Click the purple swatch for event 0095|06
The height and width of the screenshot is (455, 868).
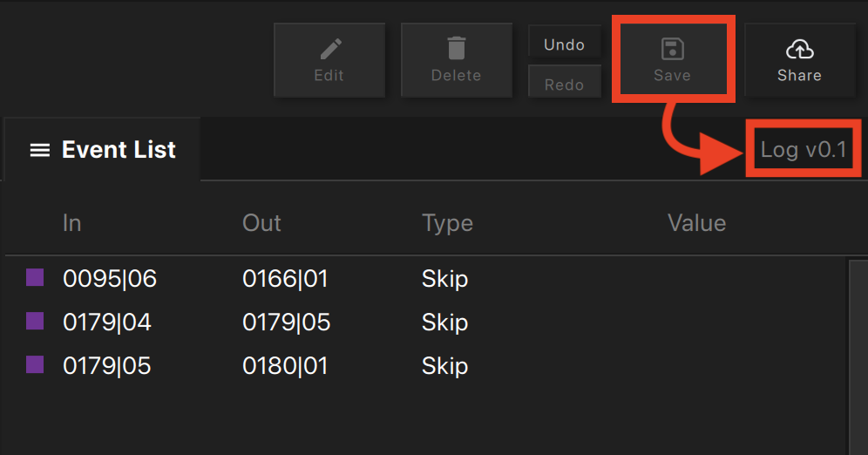(35, 277)
